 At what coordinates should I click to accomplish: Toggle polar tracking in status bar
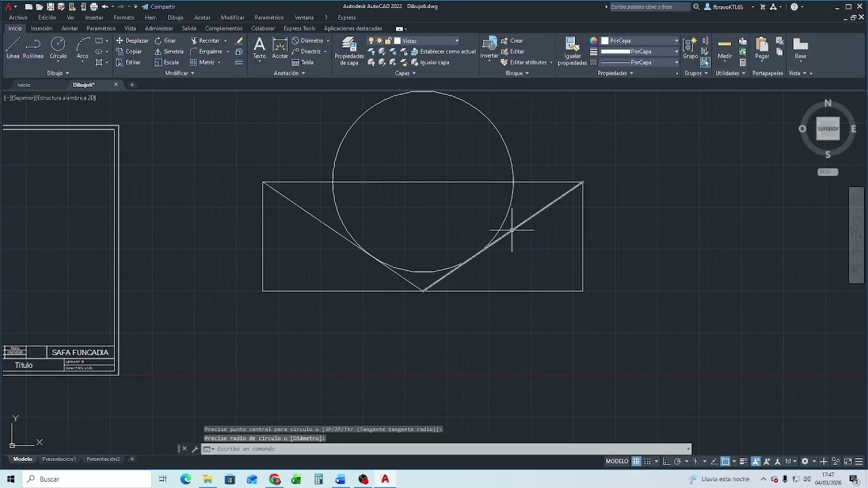click(x=677, y=462)
